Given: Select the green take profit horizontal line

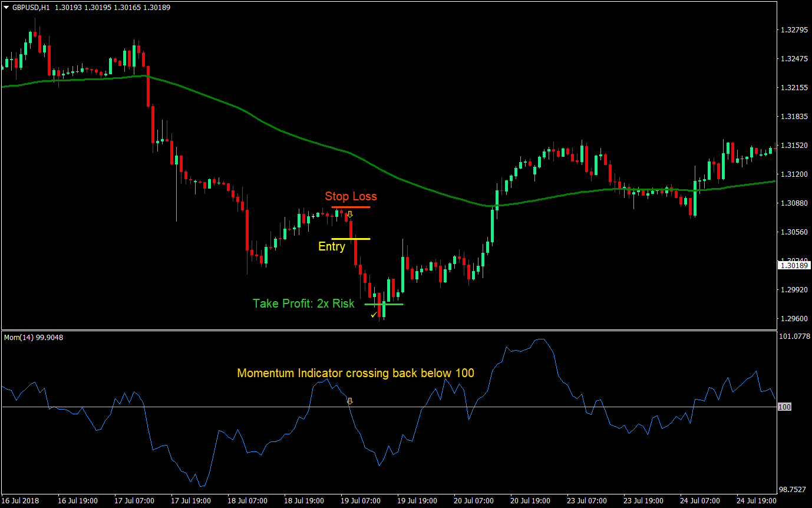Looking at the screenshot, I should pyautogui.click(x=384, y=304).
